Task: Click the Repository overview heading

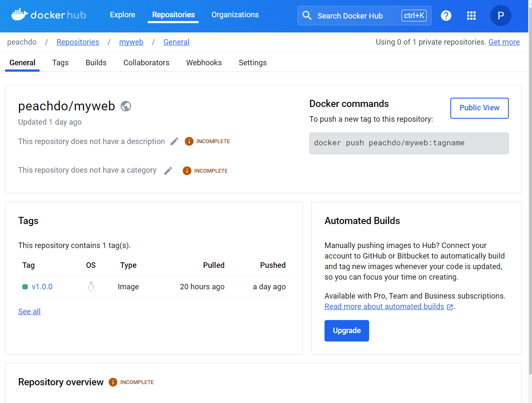Action: click(61, 382)
